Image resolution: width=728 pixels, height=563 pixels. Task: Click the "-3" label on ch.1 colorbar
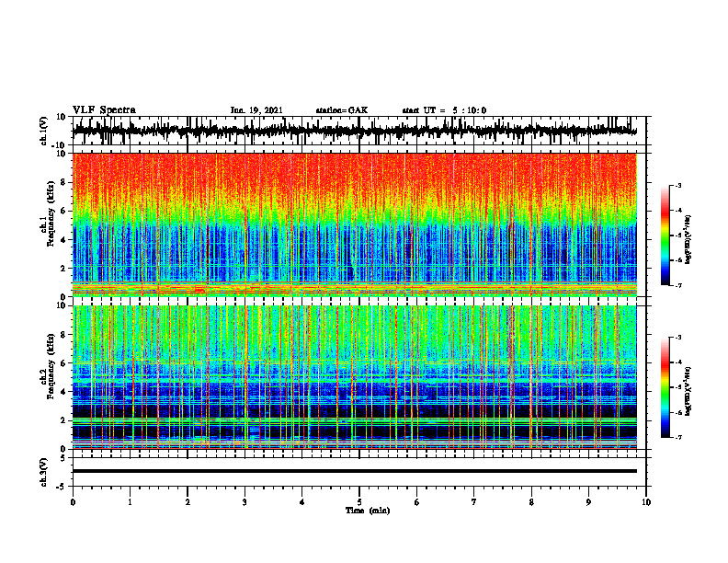tap(678, 186)
